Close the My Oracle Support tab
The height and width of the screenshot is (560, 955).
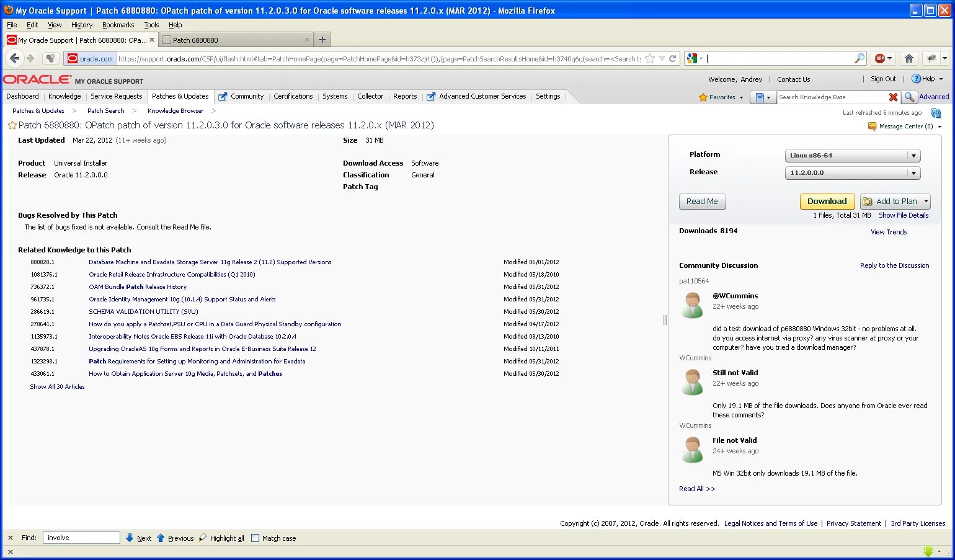(152, 40)
